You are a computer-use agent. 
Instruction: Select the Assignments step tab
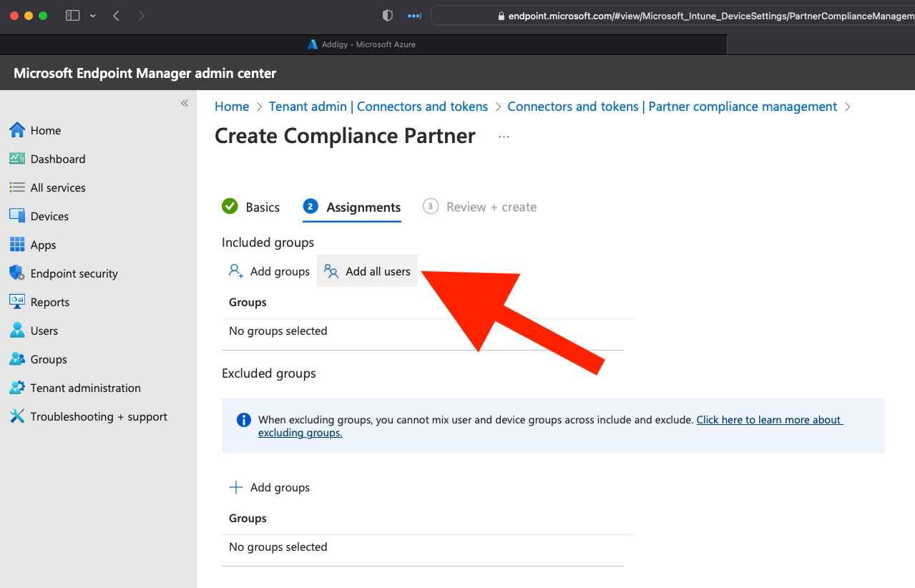[x=352, y=207]
